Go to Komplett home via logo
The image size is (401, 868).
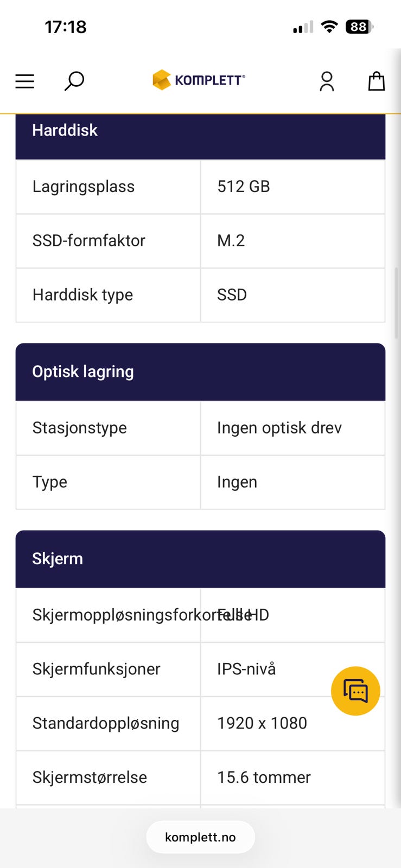click(x=199, y=80)
